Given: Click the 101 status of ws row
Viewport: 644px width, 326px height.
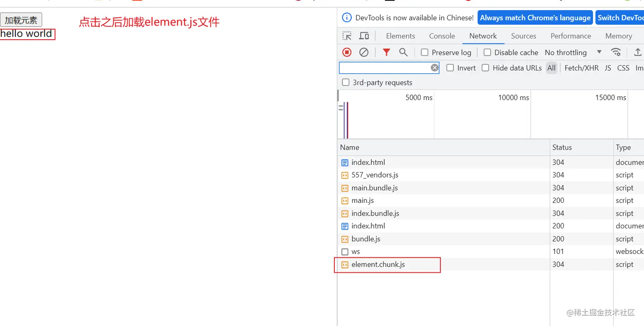Looking at the screenshot, I should coord(558,252).
